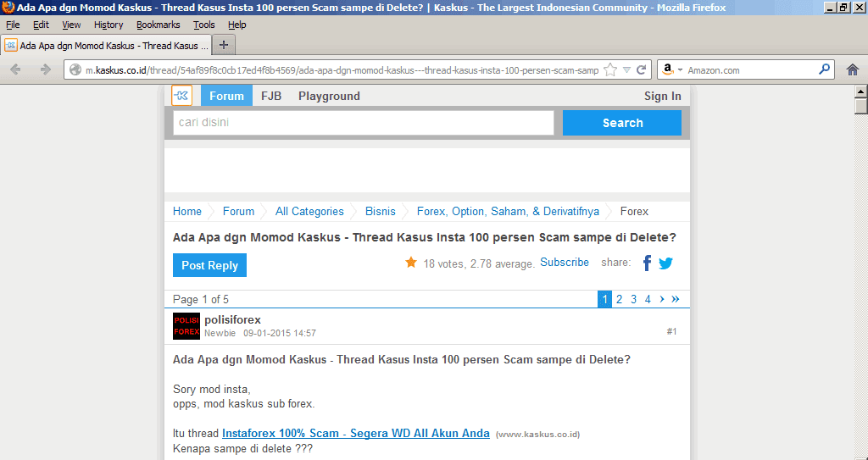Expand the URL history dropdown arrow
This screenshot has width=868, height=460.
626,69
